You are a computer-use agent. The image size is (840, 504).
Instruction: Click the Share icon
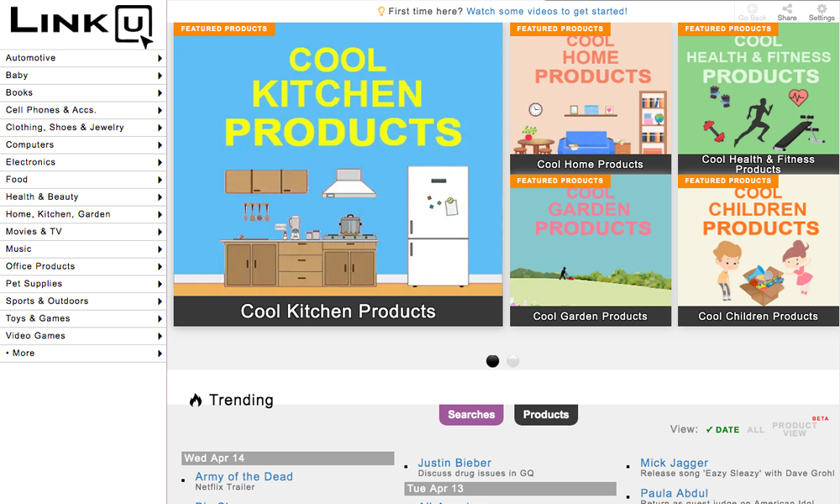pyautogui.click(x=787, y=8)
